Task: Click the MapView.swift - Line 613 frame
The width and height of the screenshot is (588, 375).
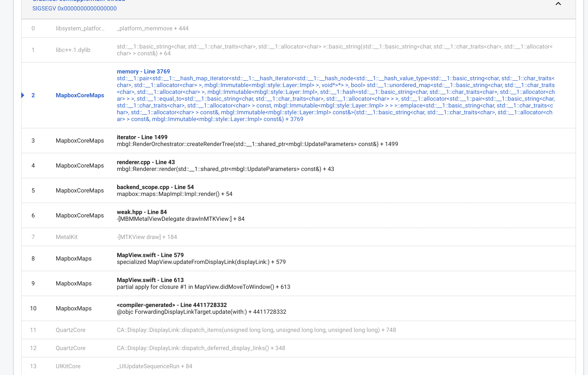Action: 150,280
